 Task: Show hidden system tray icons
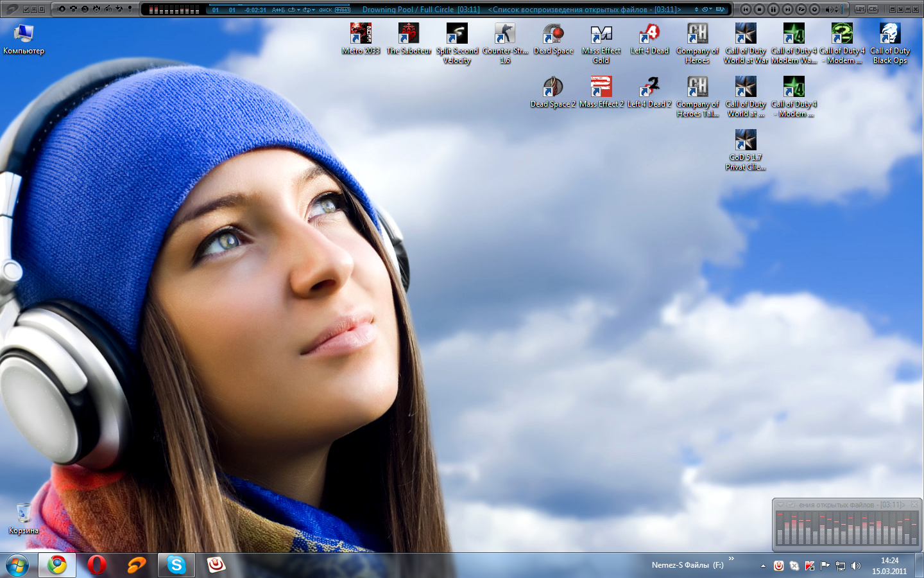click(763, 566)
